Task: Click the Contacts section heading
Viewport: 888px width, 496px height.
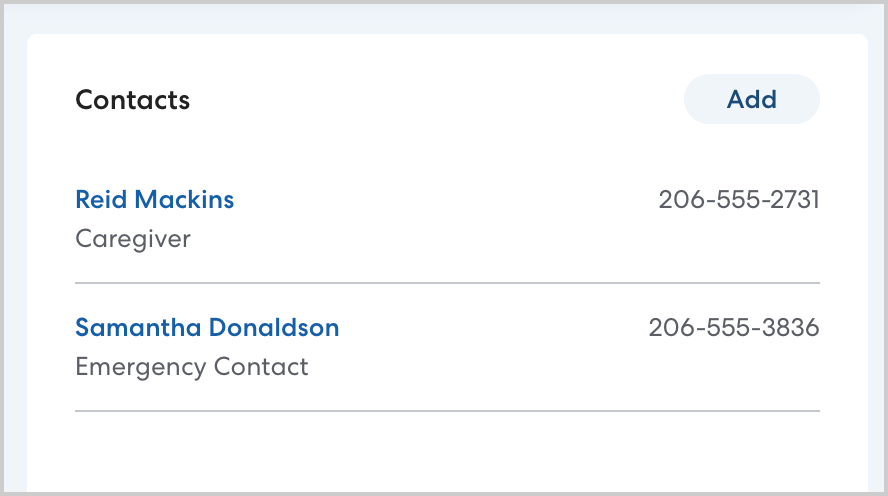Action: pos(133,100)
